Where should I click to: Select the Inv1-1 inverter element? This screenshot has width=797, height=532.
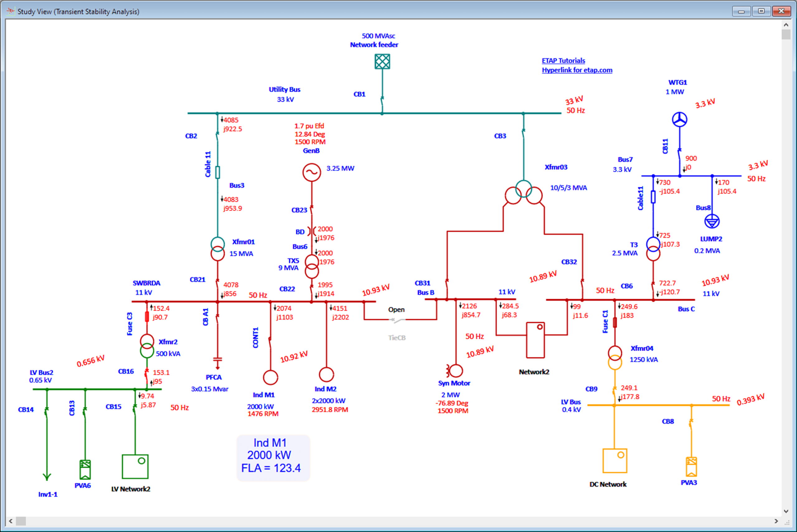click(x=46, y=477)
